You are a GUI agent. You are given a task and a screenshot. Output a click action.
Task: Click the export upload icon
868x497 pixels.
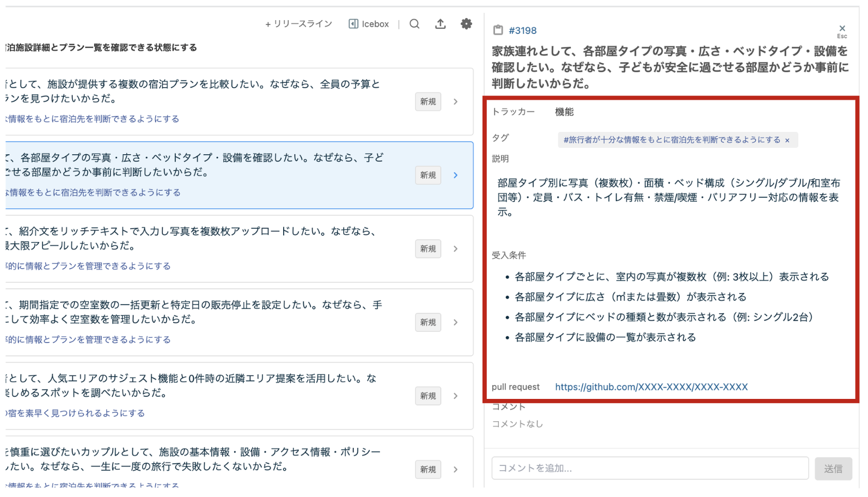click(440, 24)
